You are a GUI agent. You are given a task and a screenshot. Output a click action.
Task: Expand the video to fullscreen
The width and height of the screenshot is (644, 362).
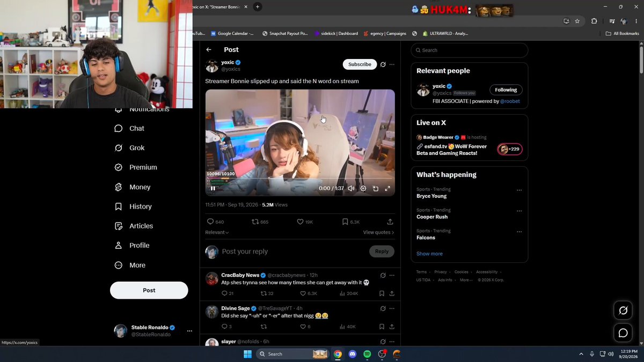click(x=387, y=188)
